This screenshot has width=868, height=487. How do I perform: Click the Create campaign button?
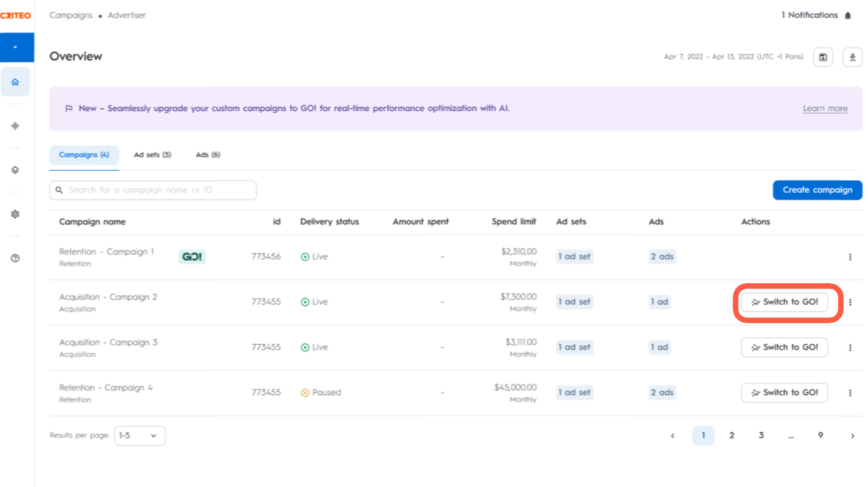pos(817,190)
